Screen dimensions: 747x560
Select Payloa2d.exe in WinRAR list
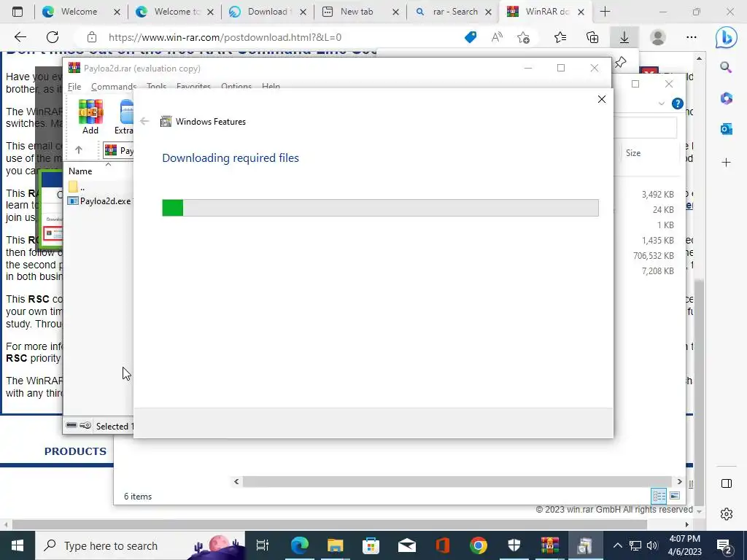point(99,201)
